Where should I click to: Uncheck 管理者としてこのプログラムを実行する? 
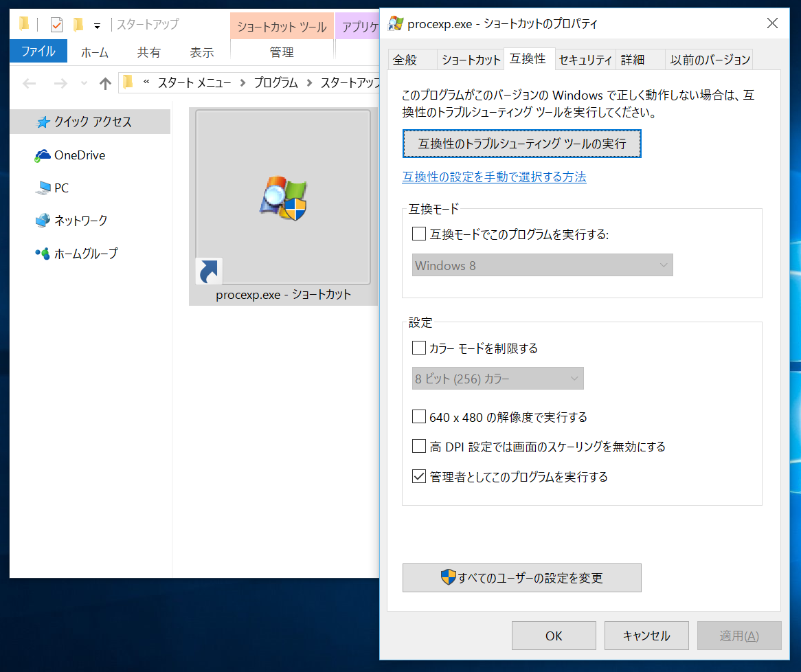pos(418,476)
